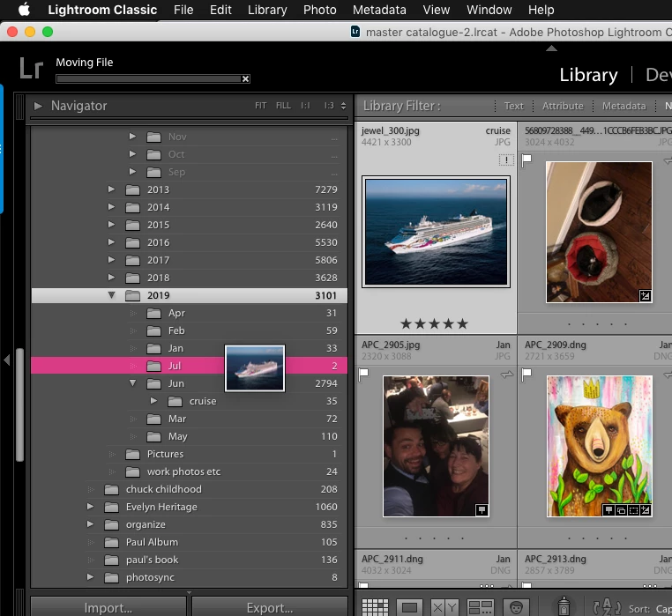Select the work photos etc folder
The height and width of the screenshot is (616, 672).
(189, 471)
